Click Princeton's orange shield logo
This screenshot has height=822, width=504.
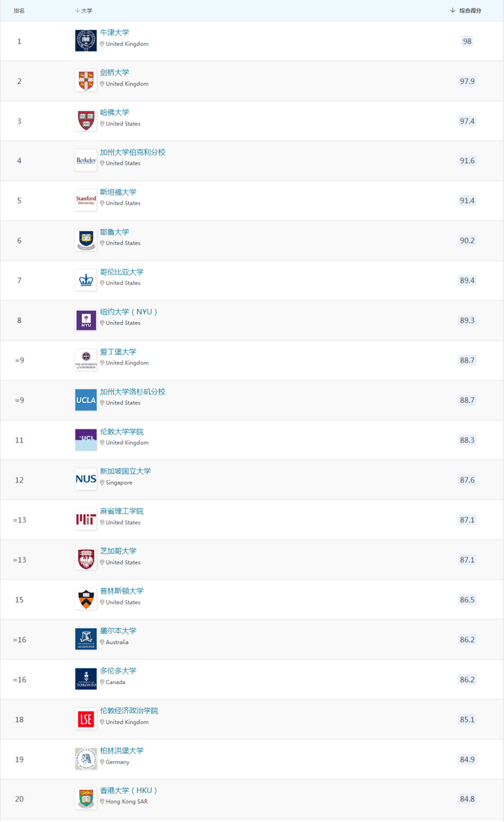coord(86,599)
